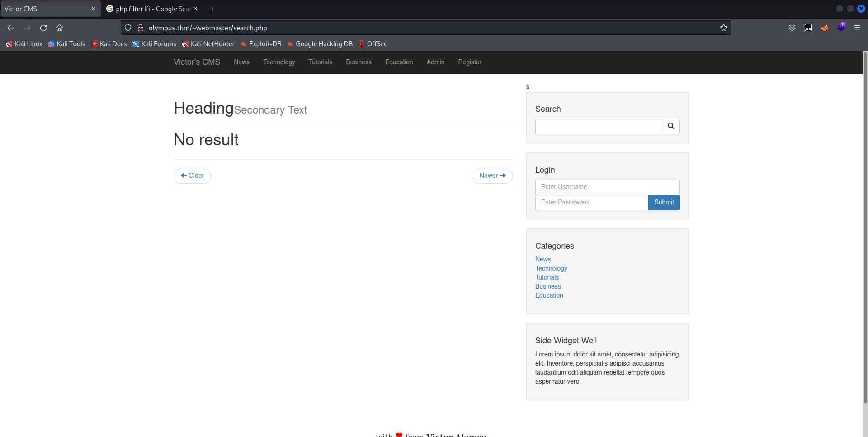
Task: Go to Older posts
Action: pyautogui.click(x=192, y=176)
